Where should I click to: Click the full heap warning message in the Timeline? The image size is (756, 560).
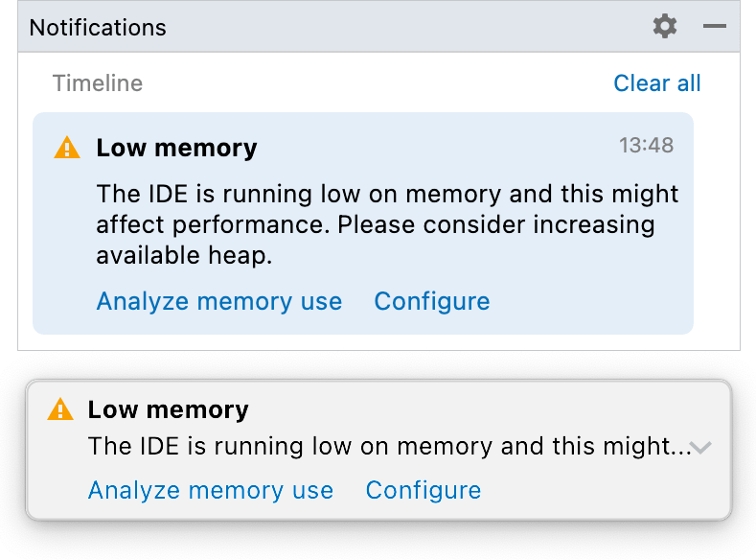click(x=387, y=224)
